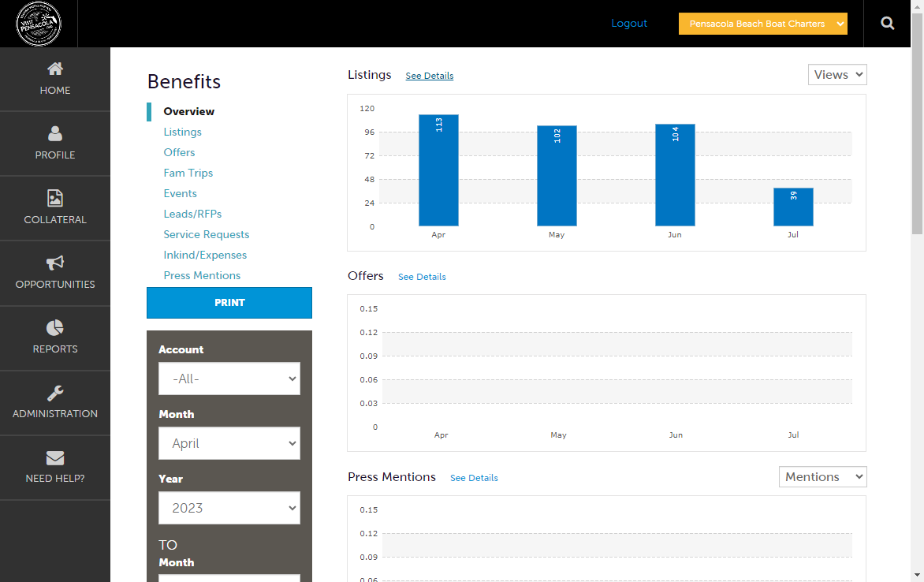The height and width of the screenshot is (582, 924).
Task: Click the July bar showing 39
Action: click(x=793, y=207)
